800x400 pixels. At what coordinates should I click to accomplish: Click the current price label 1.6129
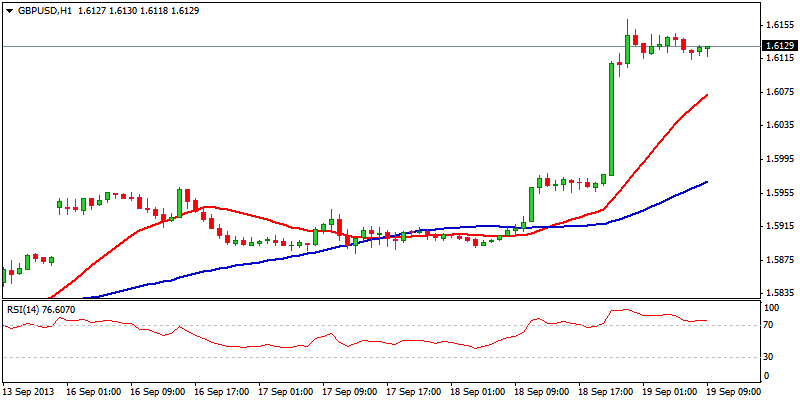778,46
